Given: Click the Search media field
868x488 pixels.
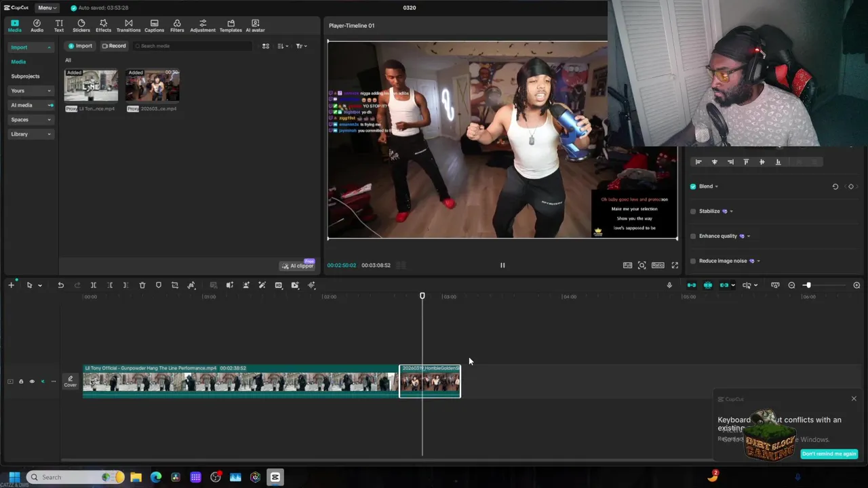Looking at the screenshot, I should 192,46.
